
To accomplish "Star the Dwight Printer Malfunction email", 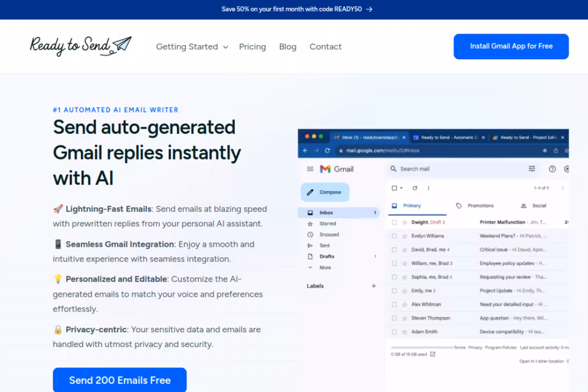I will (x=405, y=222).
